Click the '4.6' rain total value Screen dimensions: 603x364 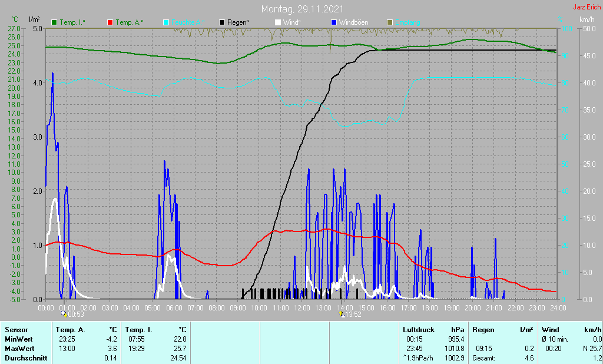pyautogui.click(x=529, y=358)
